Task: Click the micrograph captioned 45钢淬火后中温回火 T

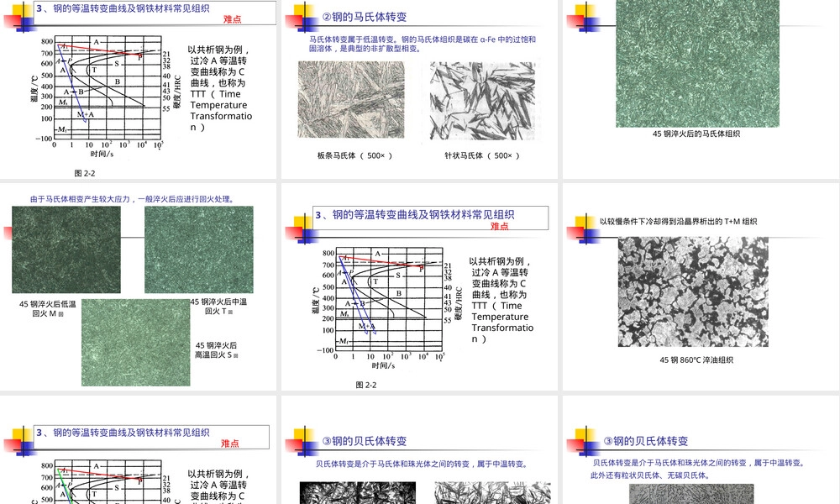Action: 199,249
